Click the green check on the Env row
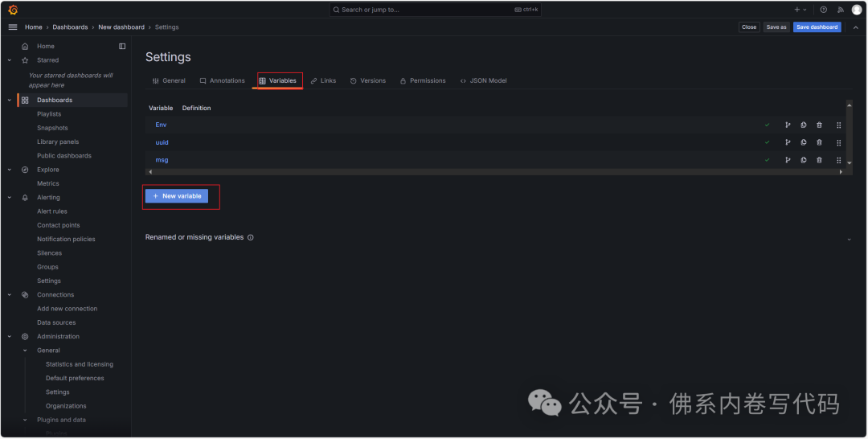 pyautogui.click(x=768, y=125)
